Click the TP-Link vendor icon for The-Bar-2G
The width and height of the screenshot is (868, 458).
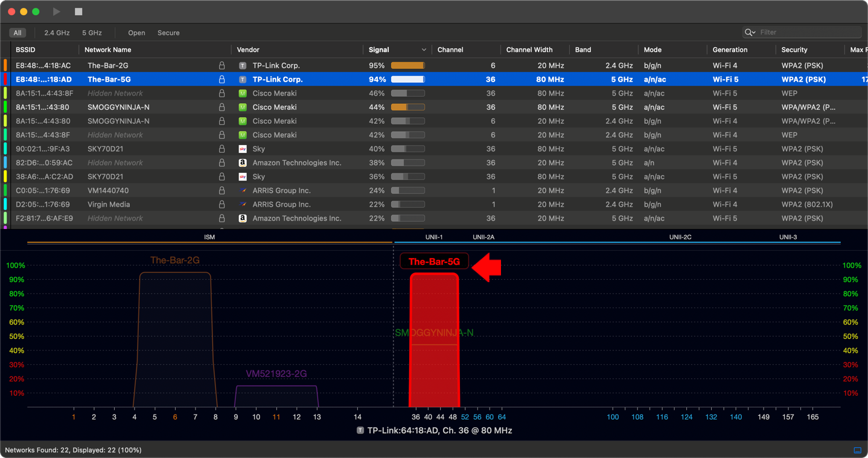(243, 65)
